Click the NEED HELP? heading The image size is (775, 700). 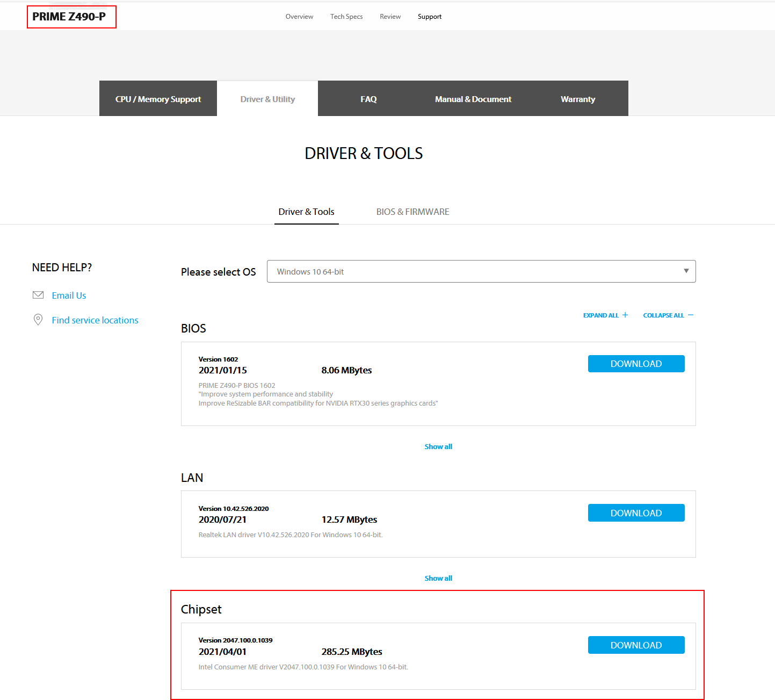point(62,268)
